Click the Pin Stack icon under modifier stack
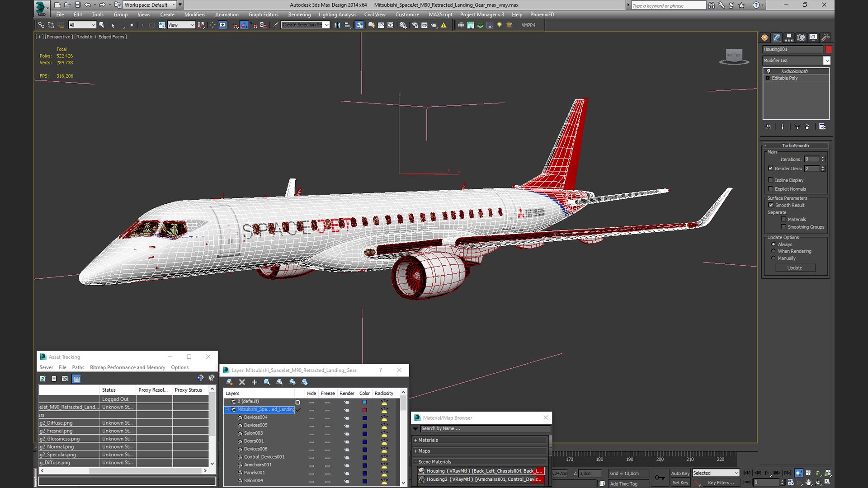The height and width of the screenshot is (488, 868). tap(768, 127)
